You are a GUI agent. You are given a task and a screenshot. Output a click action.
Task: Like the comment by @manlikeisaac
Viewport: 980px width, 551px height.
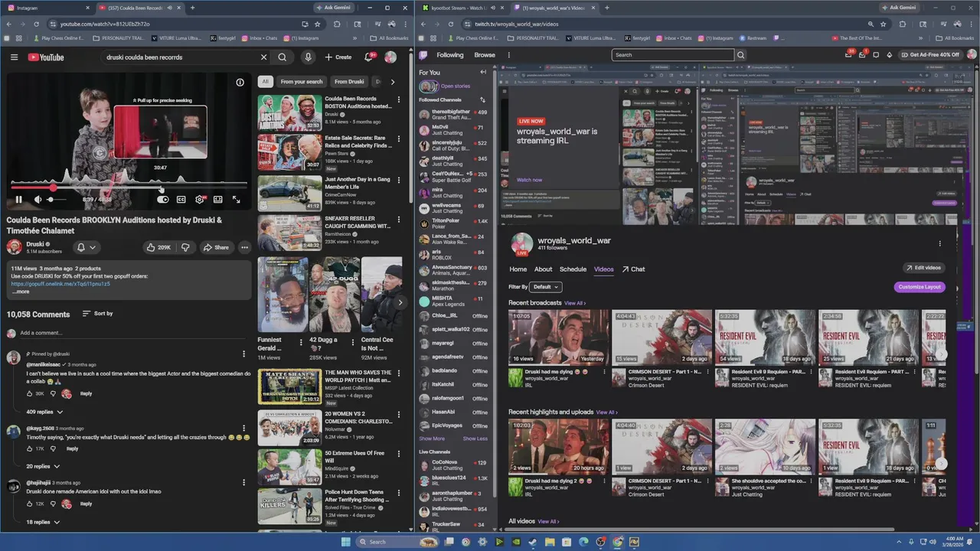point(31,393)
